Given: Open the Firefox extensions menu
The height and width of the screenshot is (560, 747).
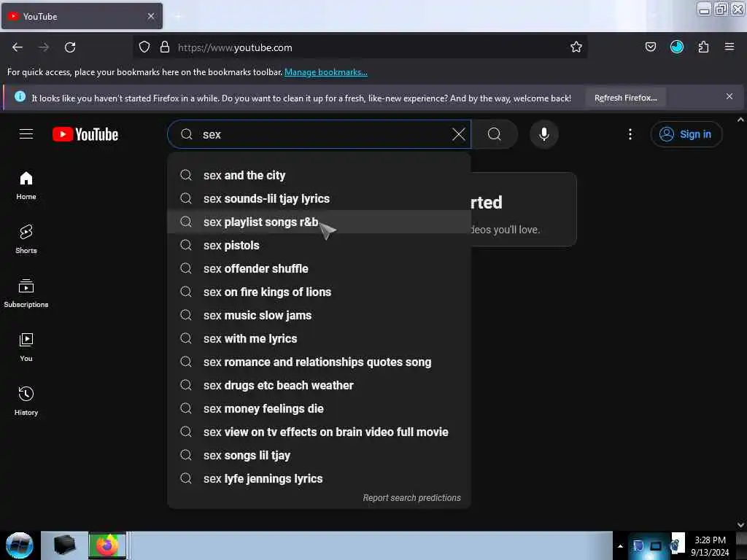Looking at the screenshot, I should (x=703, y=47).
